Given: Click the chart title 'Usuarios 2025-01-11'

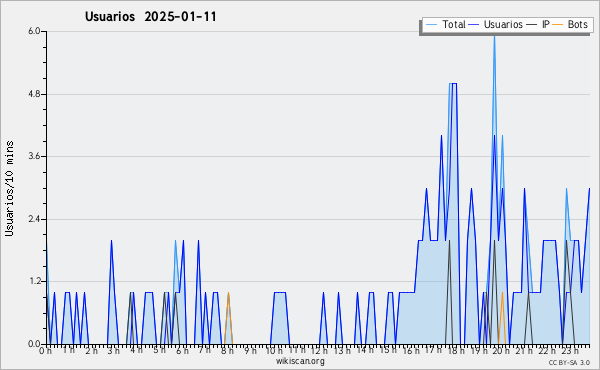Looking at the screenshot, I should point(150,17).
